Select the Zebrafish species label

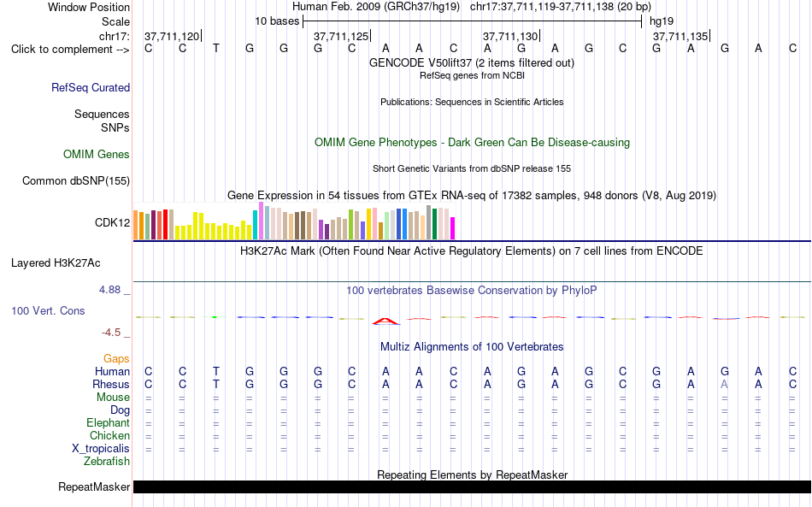tap(107, 461)
